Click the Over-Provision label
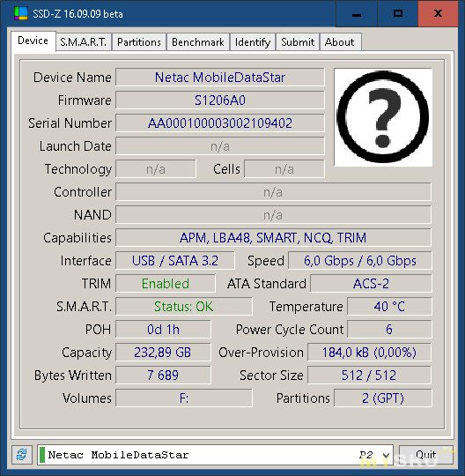Viewport: 465px width, 476px height. pos(261,353)
